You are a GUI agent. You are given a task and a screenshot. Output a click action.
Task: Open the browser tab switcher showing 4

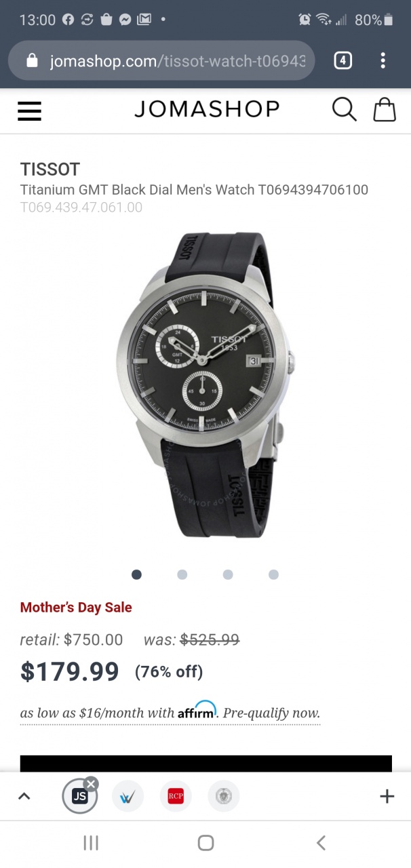click(342, 61)
